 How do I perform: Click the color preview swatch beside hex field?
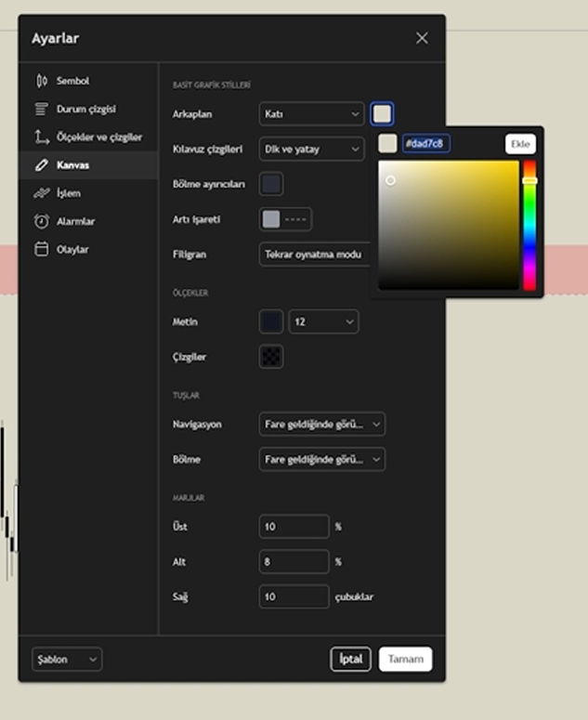coord(388,144)
